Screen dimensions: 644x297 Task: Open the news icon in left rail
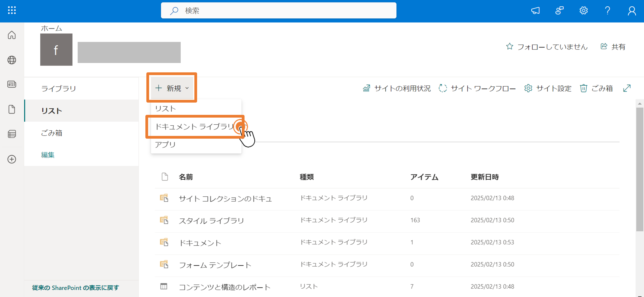(12, 84)
